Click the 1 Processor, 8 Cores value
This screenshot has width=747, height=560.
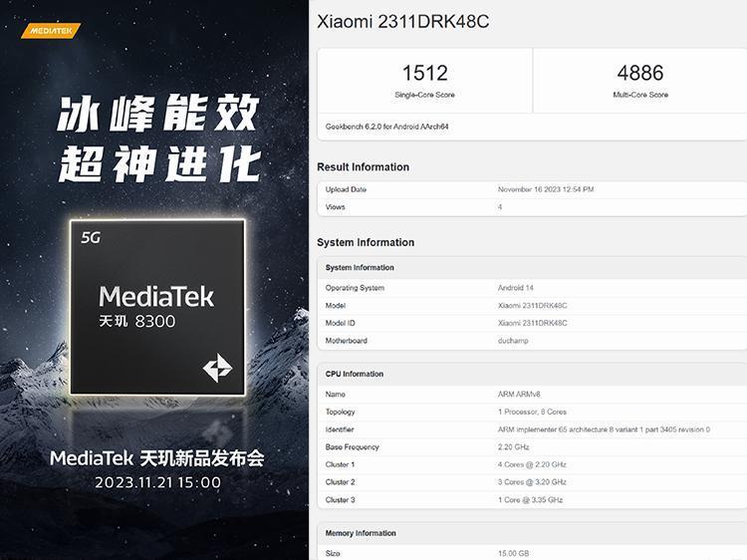[x=532, y=412]
